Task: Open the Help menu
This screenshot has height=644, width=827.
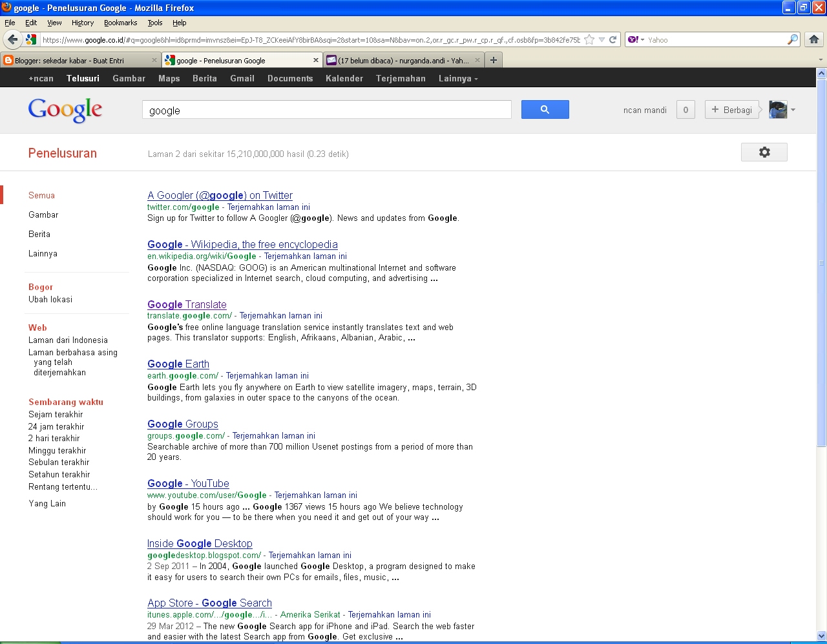Action: tap(180, 23)
